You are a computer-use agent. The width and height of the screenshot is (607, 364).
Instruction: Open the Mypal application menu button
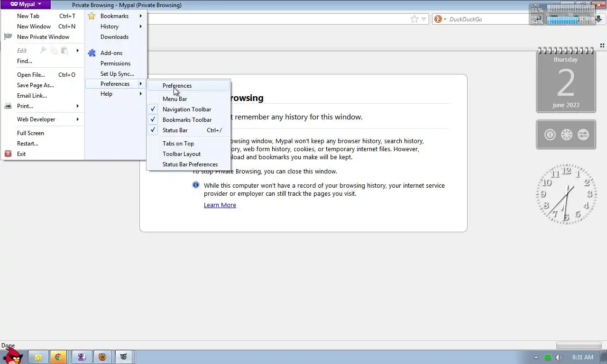coord(26,4)
